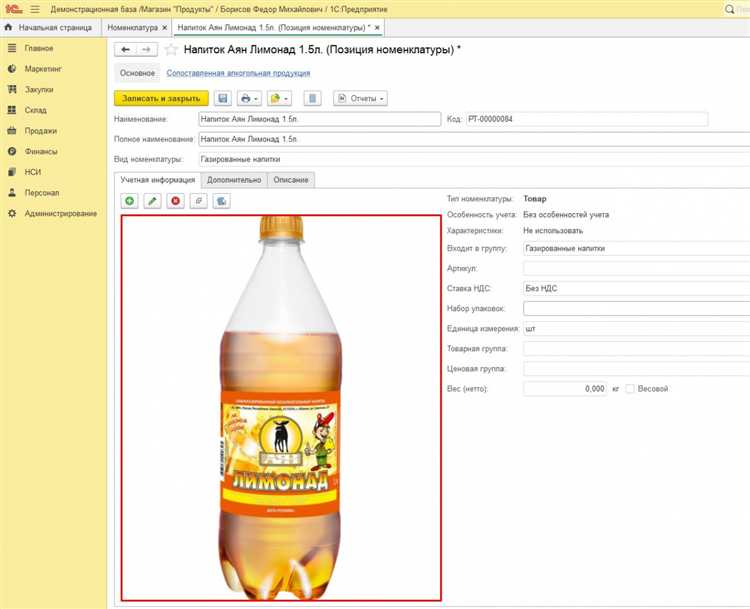Click the Вес (нетто) value field
The image size is (750, 609).
(565, 389)
